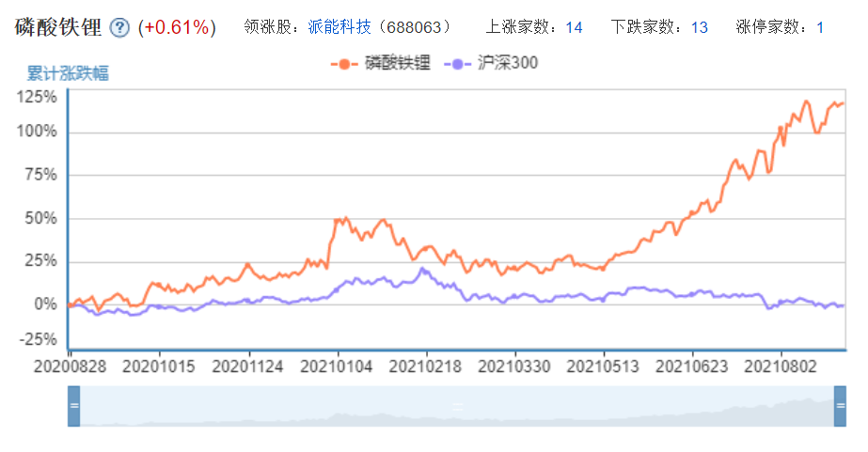Click the 75% y-axis label
868x452 pixels.
40,175
